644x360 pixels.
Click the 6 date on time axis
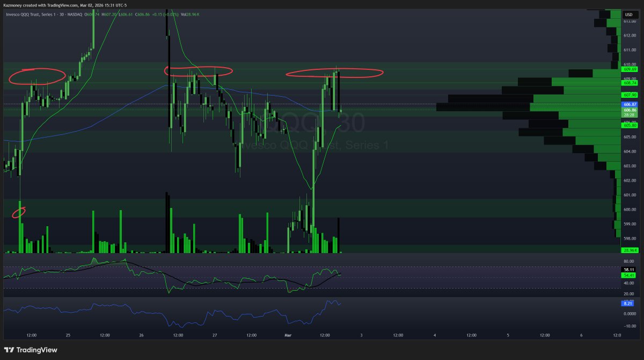581,335
